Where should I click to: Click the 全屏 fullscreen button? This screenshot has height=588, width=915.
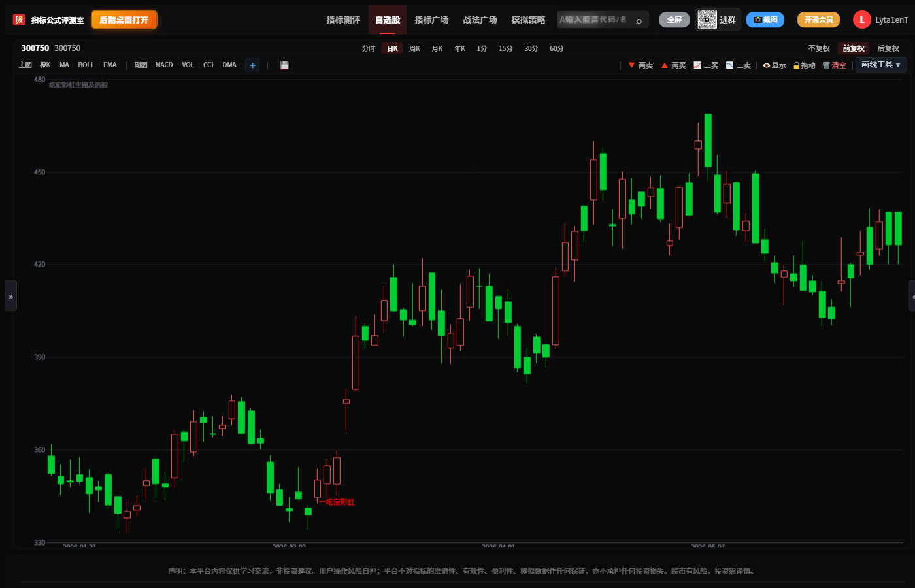click(x=674, y=20)
